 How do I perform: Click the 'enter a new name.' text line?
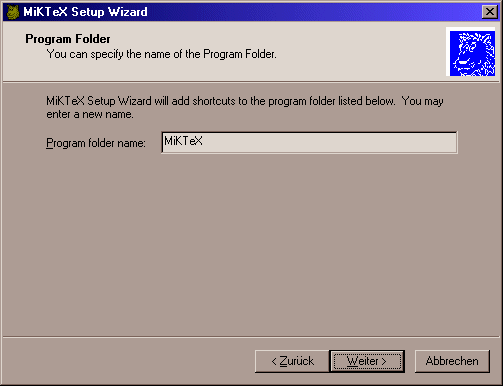(90, 114)
